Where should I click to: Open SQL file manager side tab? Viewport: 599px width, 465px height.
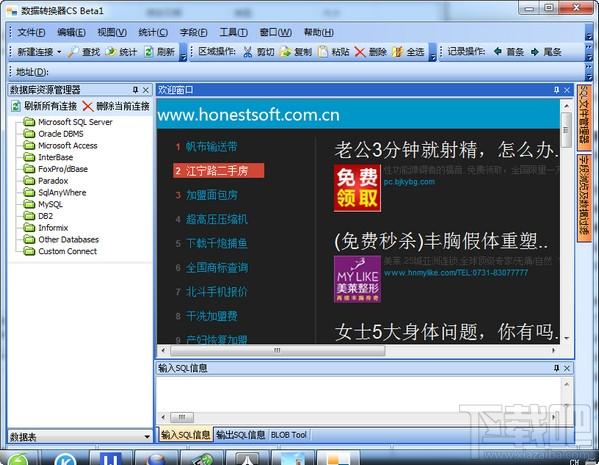(584, 117)
